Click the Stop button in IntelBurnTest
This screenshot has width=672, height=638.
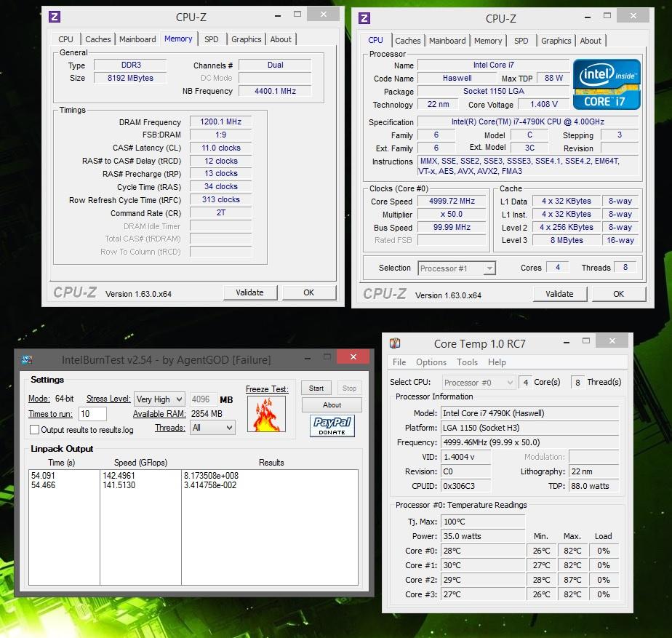[x=349, y=388]
